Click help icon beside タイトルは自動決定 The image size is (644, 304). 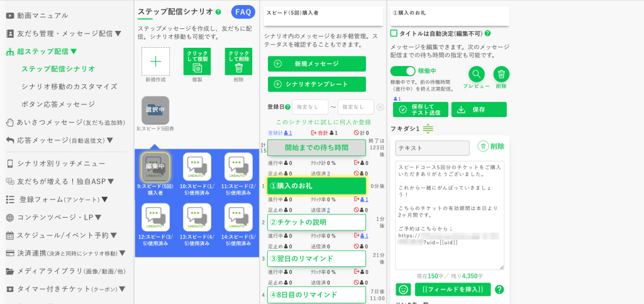[487, 33]
